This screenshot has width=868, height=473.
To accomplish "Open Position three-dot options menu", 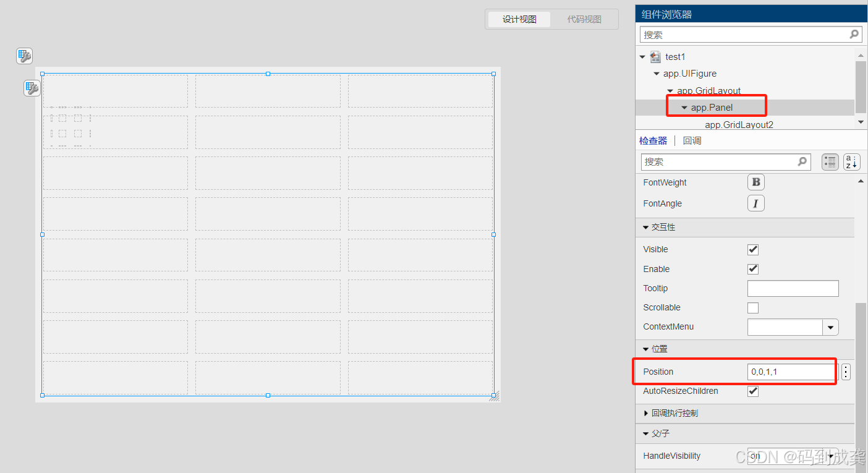I will coord(846,372).
